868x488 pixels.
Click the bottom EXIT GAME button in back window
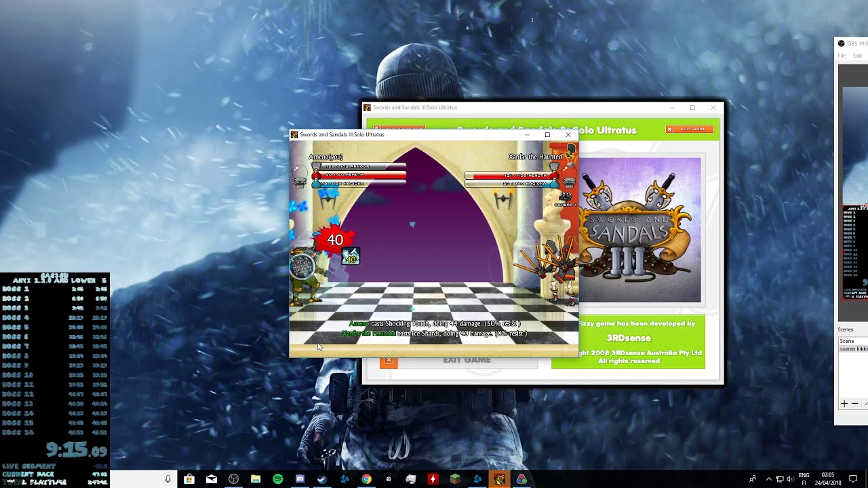tap(458, 360)
